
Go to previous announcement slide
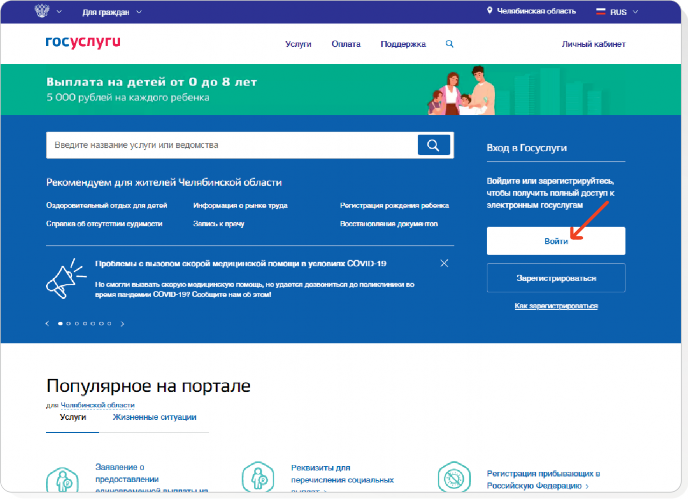click(x=47, y=324)
